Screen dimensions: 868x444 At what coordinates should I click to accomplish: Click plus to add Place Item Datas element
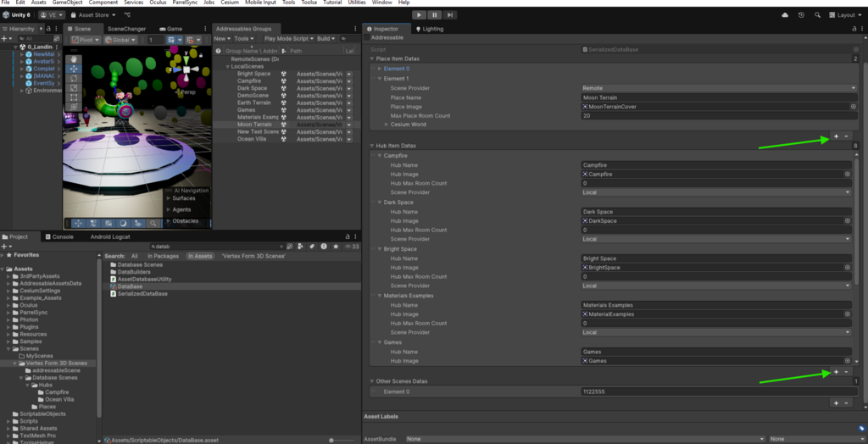point(836,136)
